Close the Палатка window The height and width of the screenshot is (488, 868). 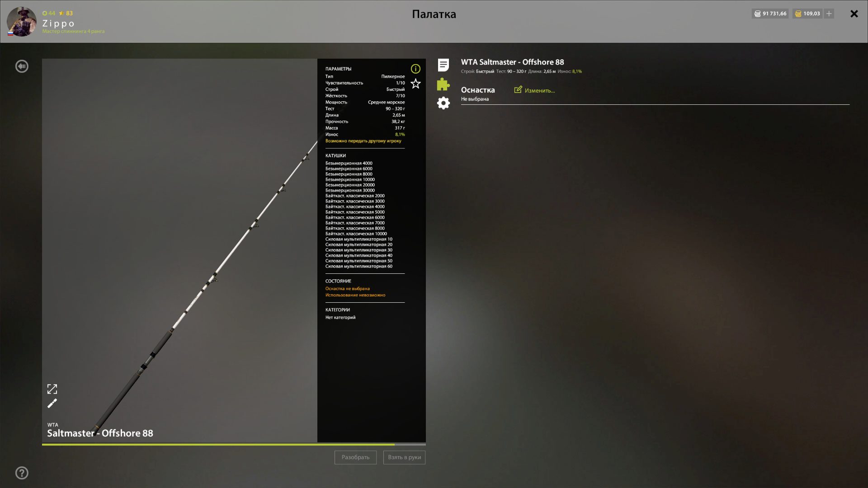(x=854, y=14)
